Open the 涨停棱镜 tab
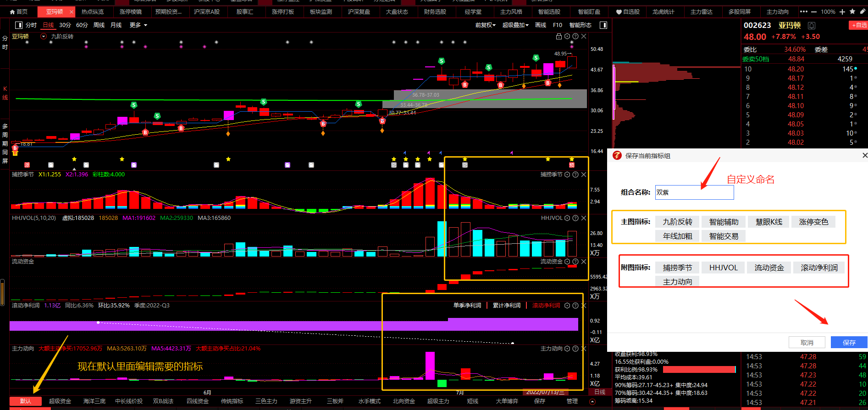 pyautogui.click(x=131, y=11)
